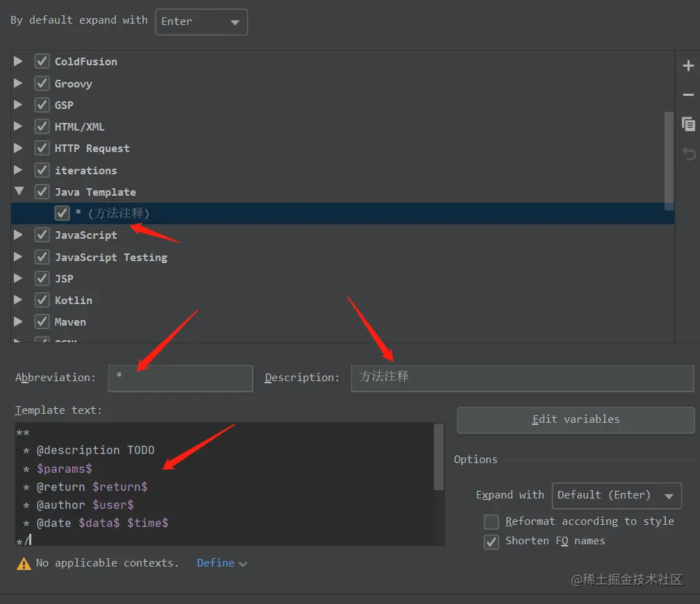Click the warning icon beside No applicable contexts
Image resolution: width=700 pixels, height=604 pixels.
click(24, 563)
